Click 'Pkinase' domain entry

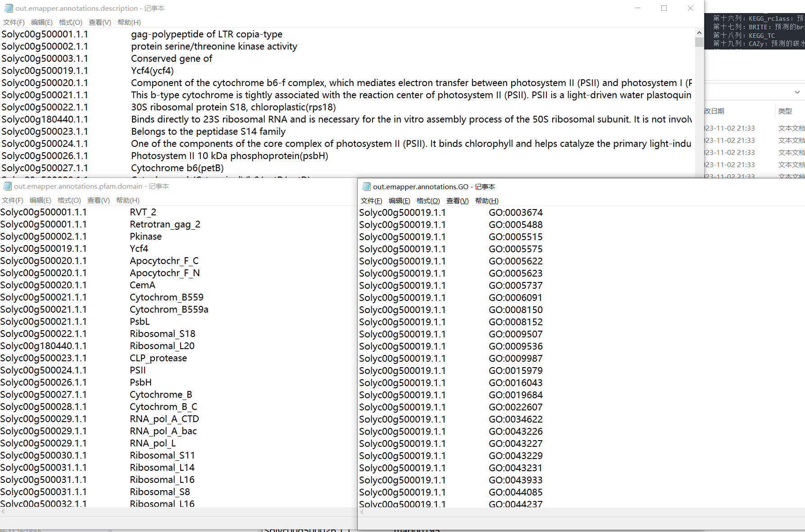[x=146, y=236]
